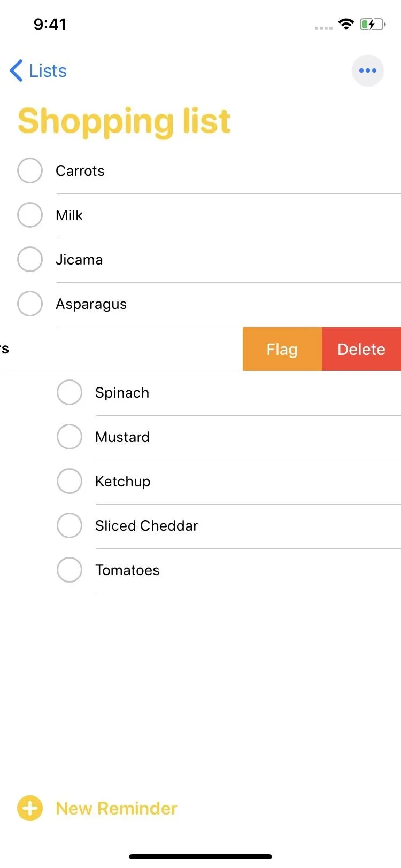This screenshot has height=868, width=401.
Task: Complete the Sliced Cheddar item
Action: click(x=70, y=525)
